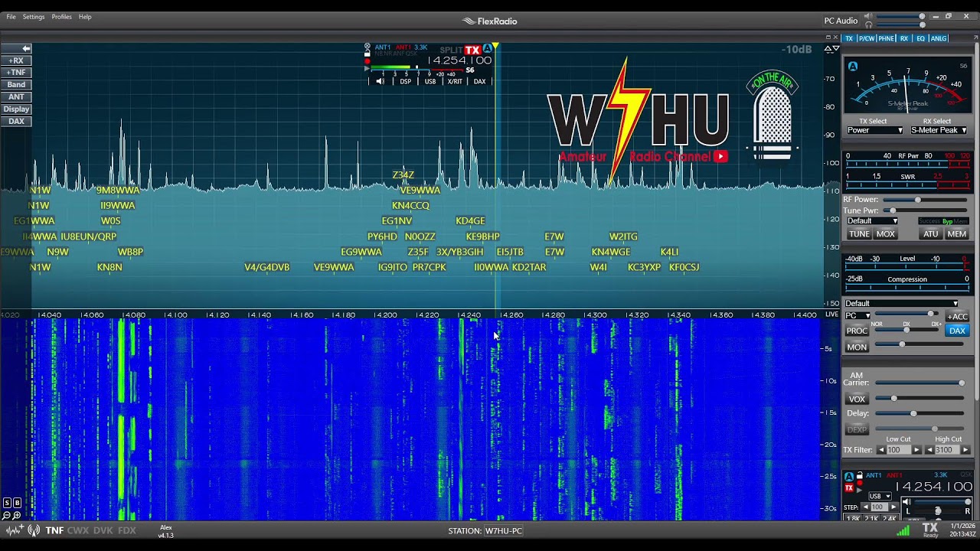The height and width of the screenshot is (551, 980).
Task: Open the DSP tab on the slice flag
Action: pos(405,81)
